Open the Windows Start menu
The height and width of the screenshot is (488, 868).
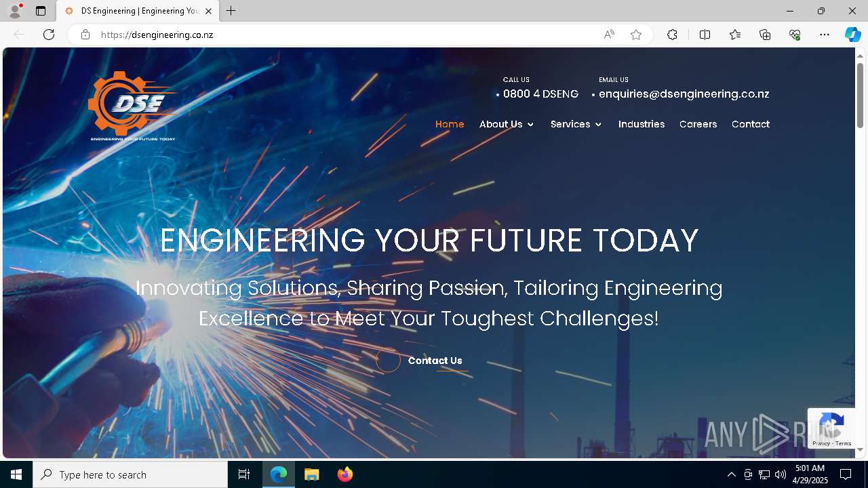16,474
